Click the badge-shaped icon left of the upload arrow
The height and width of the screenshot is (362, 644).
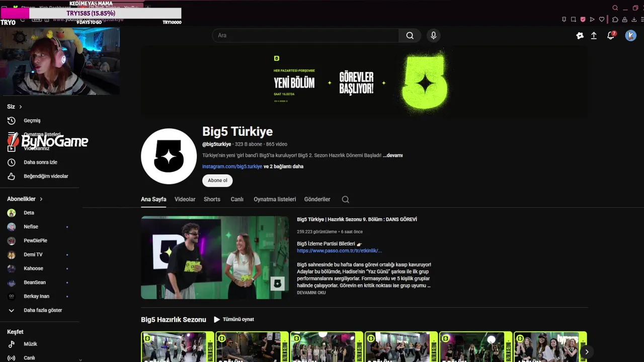(580, 36)
